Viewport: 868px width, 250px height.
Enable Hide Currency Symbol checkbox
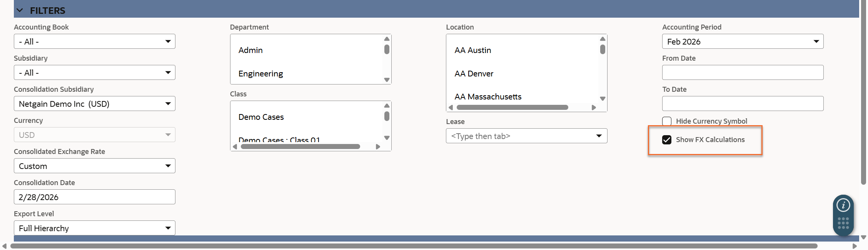click(x=667, y=121)
